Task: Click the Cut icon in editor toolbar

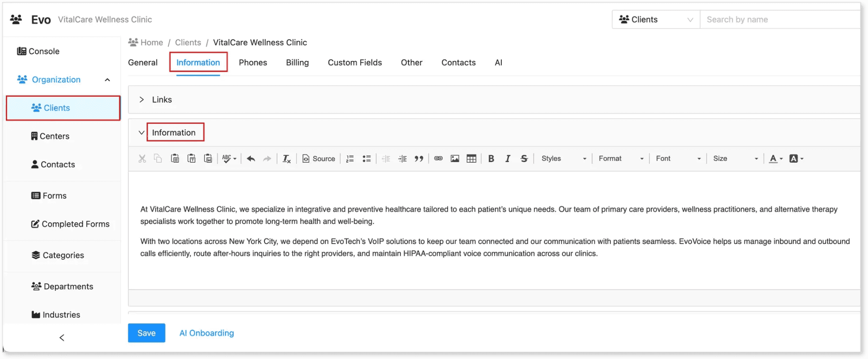Action: (142, 159)
